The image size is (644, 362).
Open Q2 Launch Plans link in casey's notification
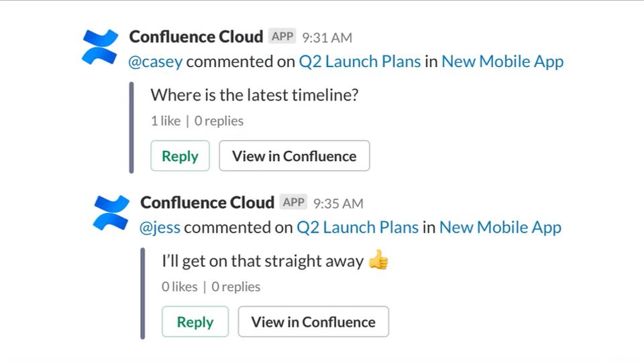pos(360,62)
